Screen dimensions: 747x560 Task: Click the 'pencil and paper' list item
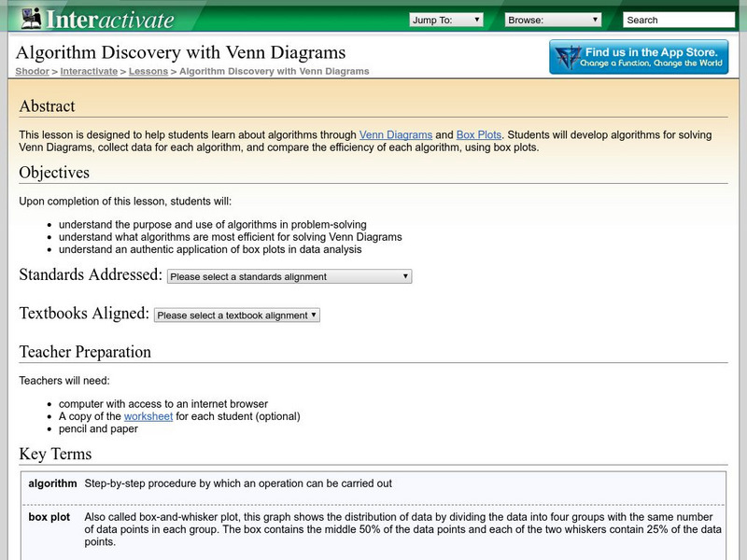pyautogui.click(x=98, y=429)
